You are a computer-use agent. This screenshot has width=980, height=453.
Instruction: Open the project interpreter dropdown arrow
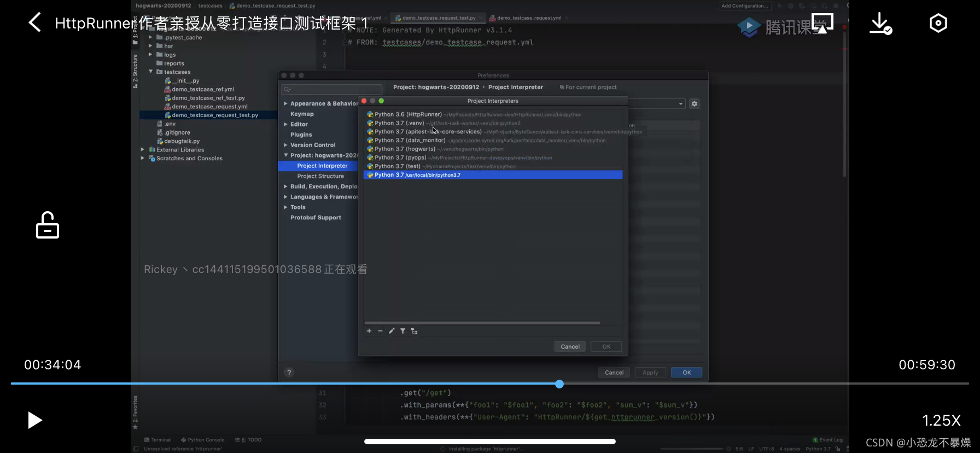[x=681, y=103]
